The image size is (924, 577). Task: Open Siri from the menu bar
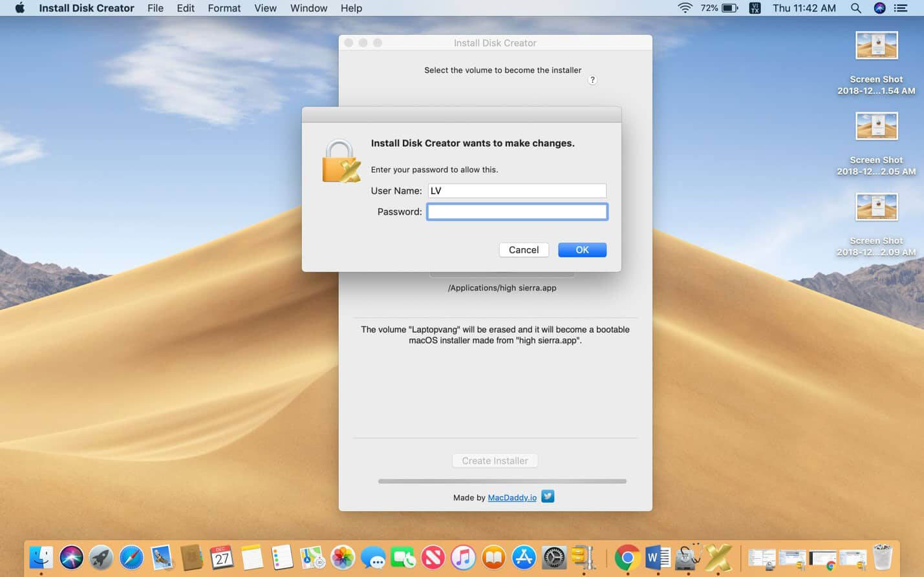[x=879, y=8]
